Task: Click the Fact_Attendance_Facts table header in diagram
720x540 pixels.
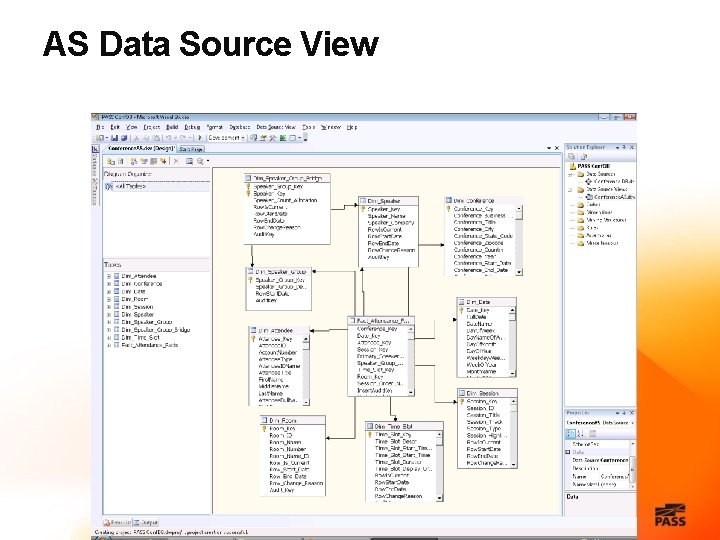Action: click(x=381, y=321)
